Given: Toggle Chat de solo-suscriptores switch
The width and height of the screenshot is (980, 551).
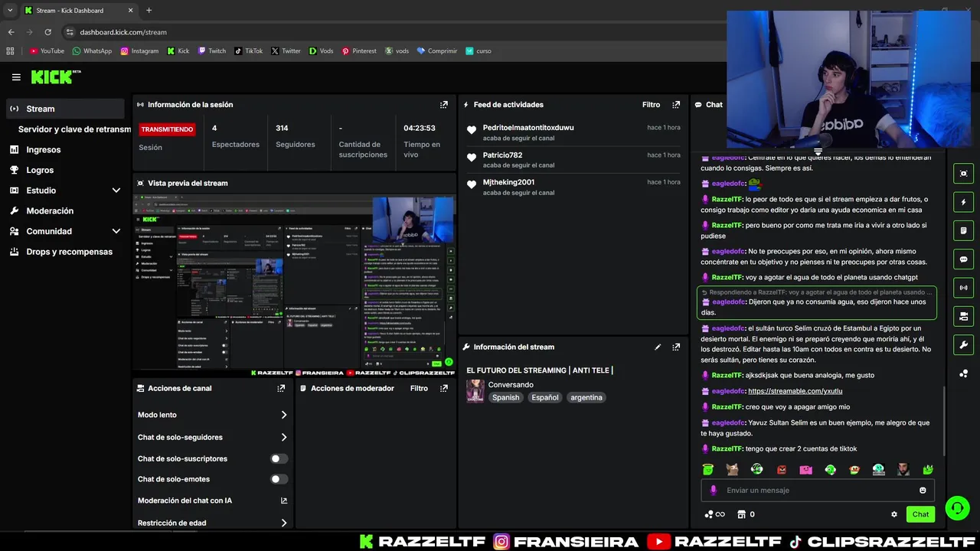Looking at the screenshot, I should [279, 458].
